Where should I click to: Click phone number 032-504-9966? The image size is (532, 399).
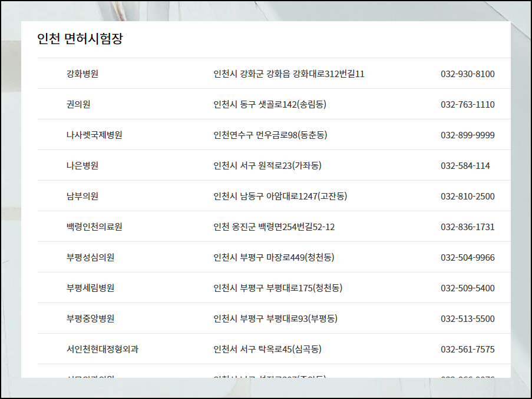click(468, 258)
